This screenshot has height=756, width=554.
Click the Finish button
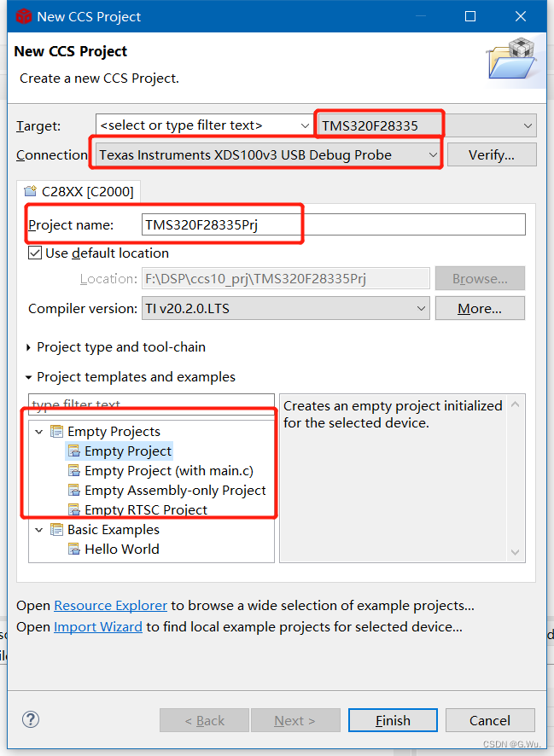[392, 719]
